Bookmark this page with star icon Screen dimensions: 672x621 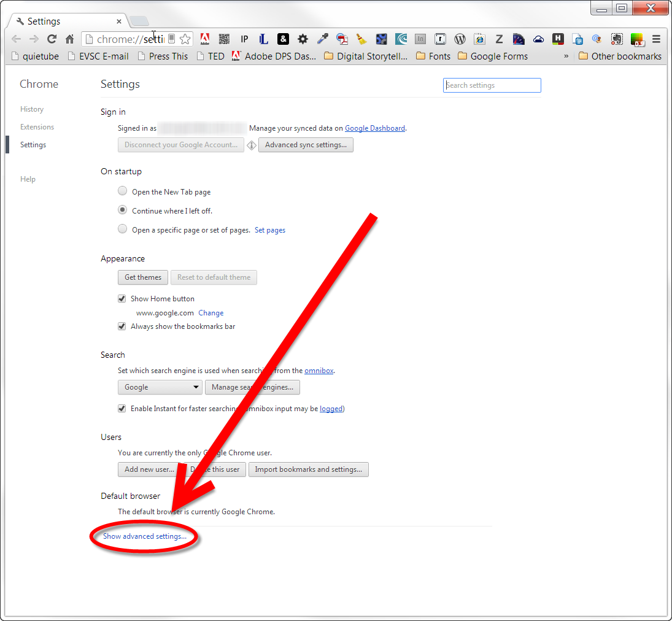[x=185, y=39]
